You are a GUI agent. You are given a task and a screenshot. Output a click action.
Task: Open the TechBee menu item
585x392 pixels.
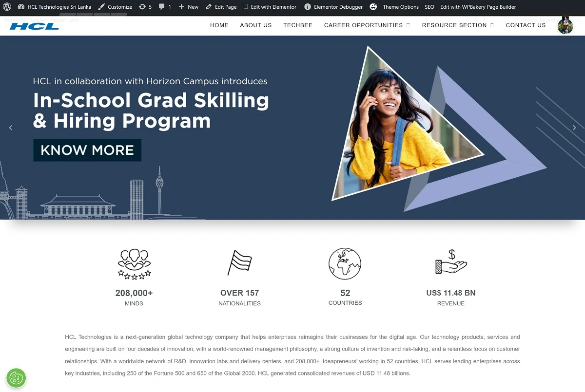297,25
